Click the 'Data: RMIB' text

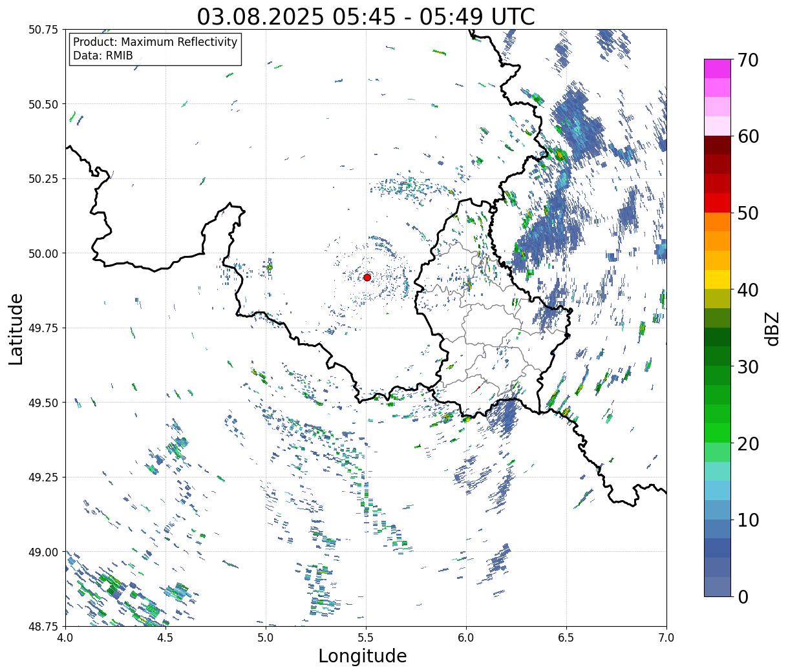(103, 56)
